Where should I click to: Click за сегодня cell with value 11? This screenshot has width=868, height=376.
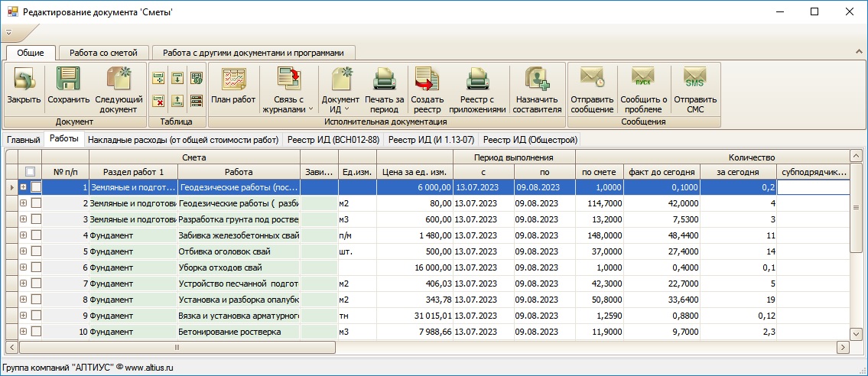739,235
